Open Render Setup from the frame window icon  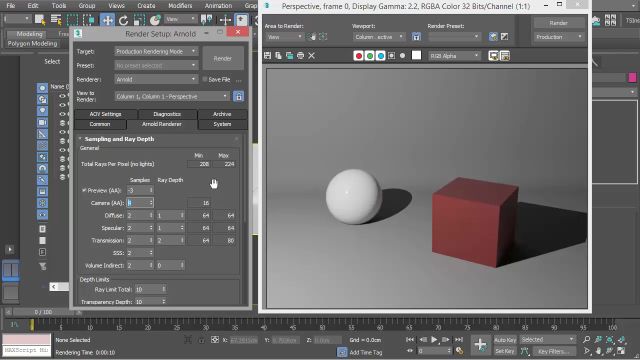(493, 37)
